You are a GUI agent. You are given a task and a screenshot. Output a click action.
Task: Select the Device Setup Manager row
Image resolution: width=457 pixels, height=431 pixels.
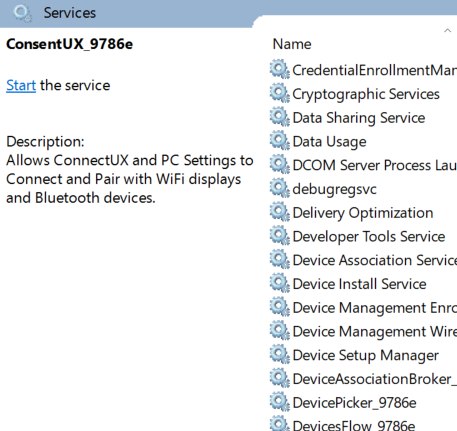[363, 355]
